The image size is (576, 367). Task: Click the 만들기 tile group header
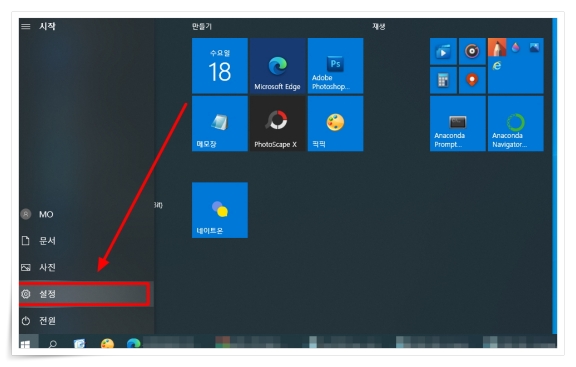(x=202, y=26)
